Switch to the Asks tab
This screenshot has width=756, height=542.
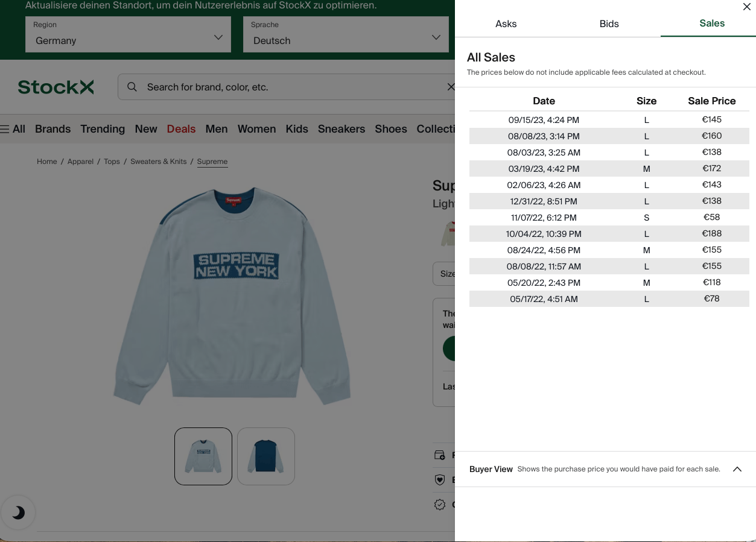pos(506,24)
